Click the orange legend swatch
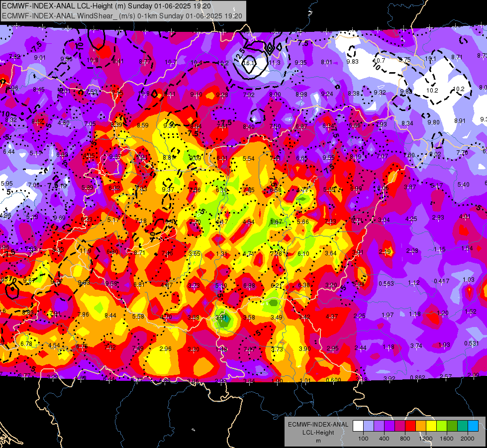The image size is (487, 448). coord(421,426)
